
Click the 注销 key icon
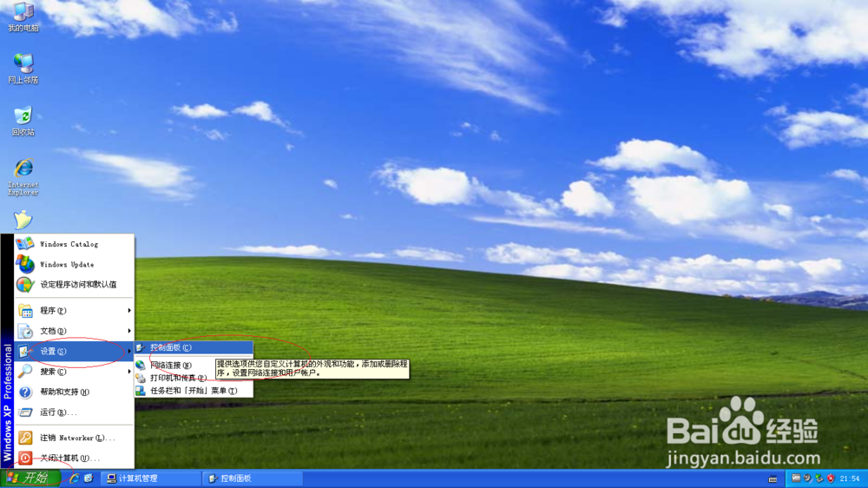pos(25,438)
